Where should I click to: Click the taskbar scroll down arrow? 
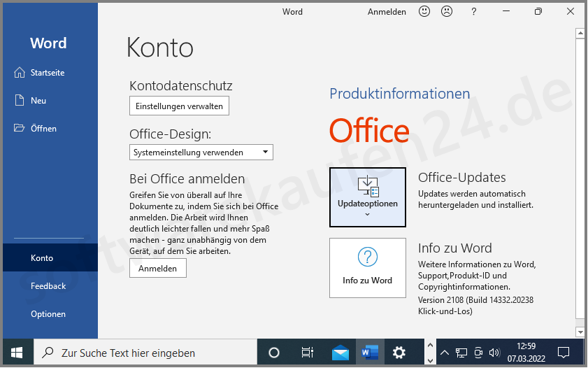430,360
